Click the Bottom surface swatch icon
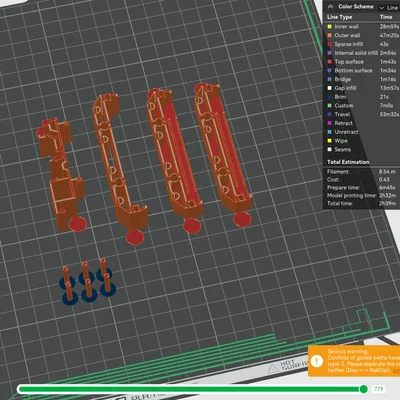400x400 pixels. (330, 70)
